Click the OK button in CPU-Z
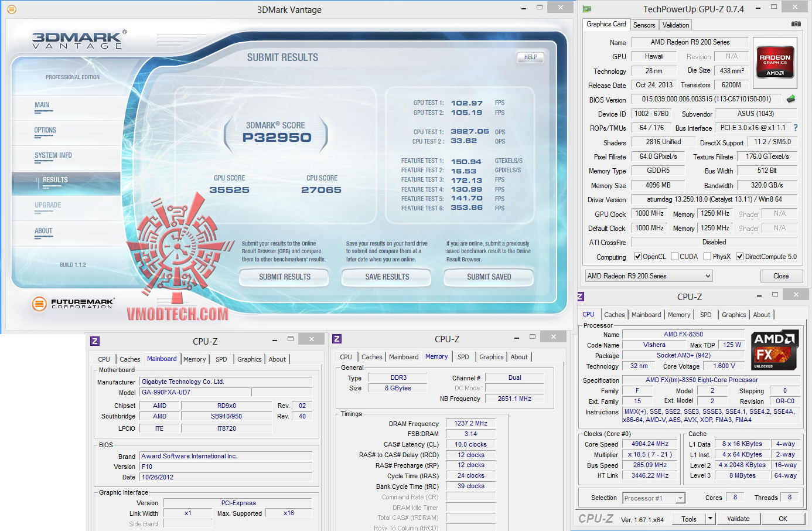 pyautogui.click(x=783, y=519)
